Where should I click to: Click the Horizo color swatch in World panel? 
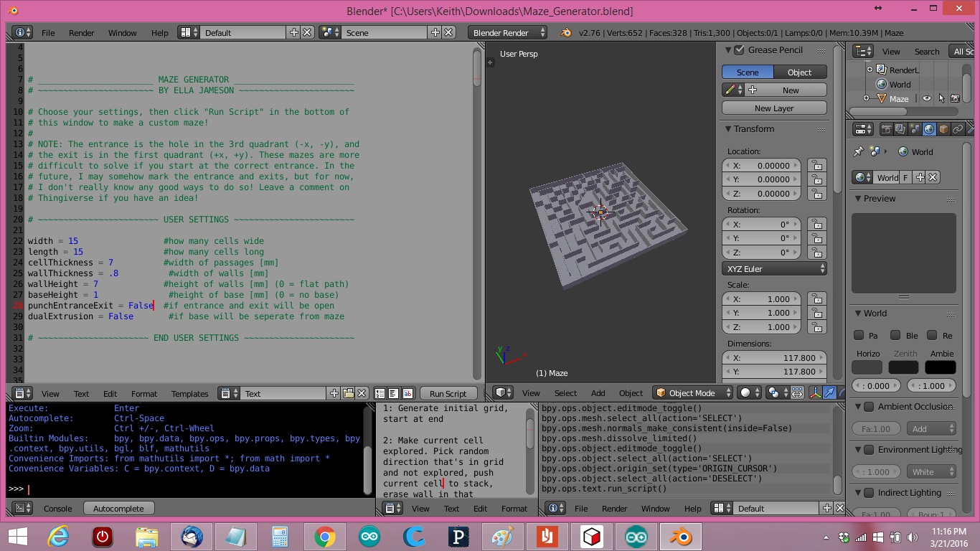click(x=868, y=367)
